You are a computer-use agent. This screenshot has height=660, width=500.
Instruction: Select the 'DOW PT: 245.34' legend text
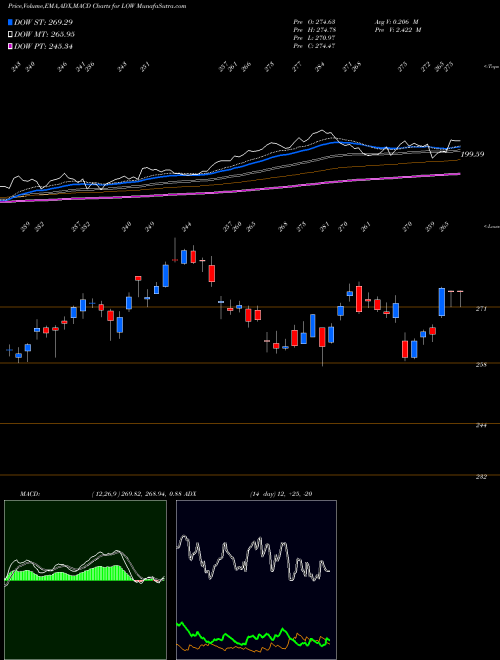click(x=43, y=46)
